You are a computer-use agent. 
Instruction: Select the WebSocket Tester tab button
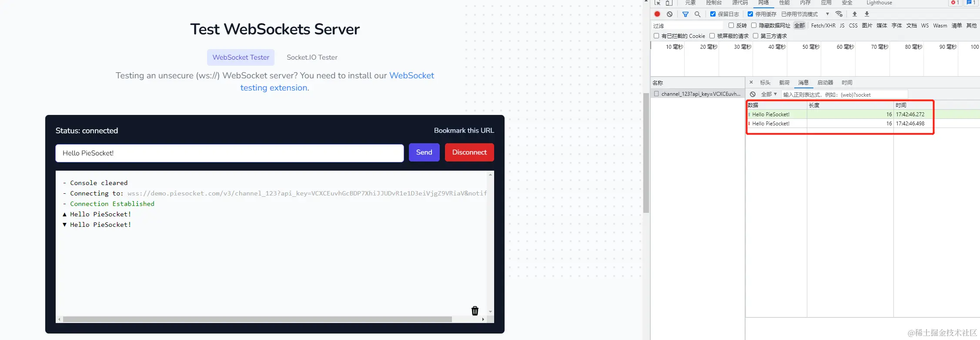(x=241, y=57)
